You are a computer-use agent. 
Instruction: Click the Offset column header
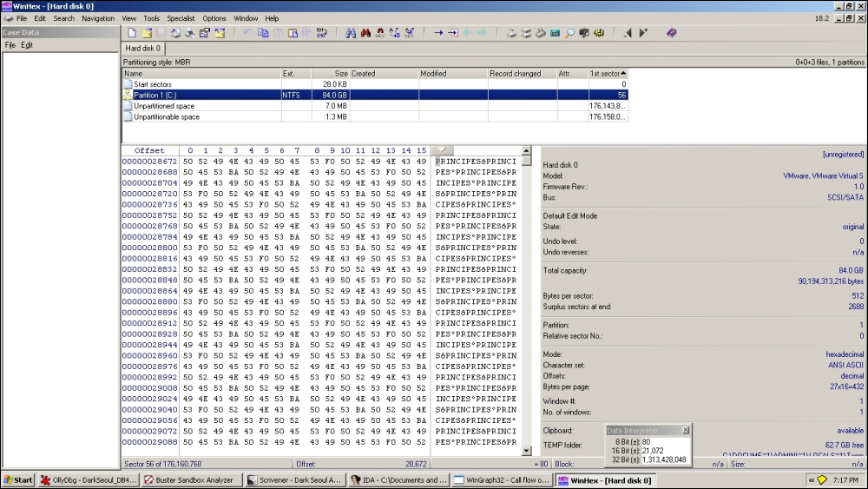(149, 150)
